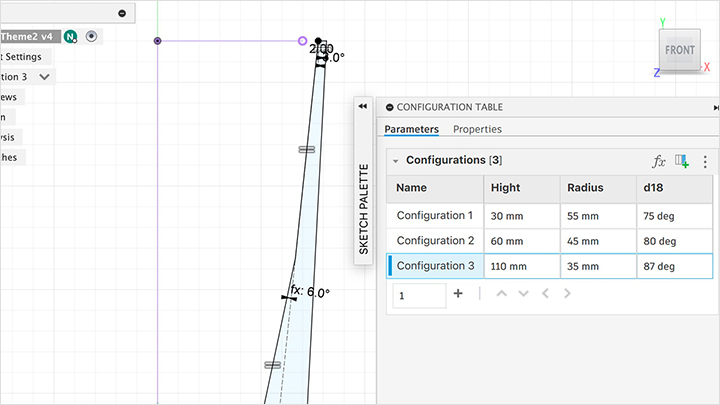This screenshot has width=720, height=405.
Task: Toggle the radio icon beside Theme2 v4
Action: 91,36
